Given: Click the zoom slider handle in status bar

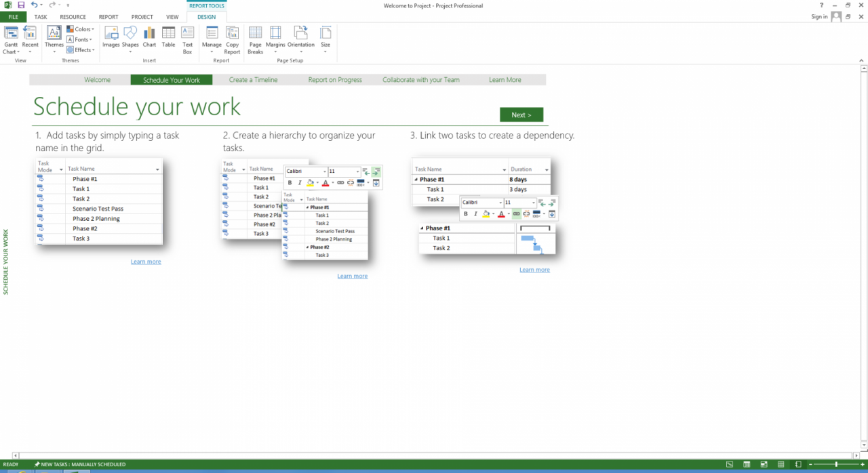Looking at the screenshot, I should [x=836, y=464].
